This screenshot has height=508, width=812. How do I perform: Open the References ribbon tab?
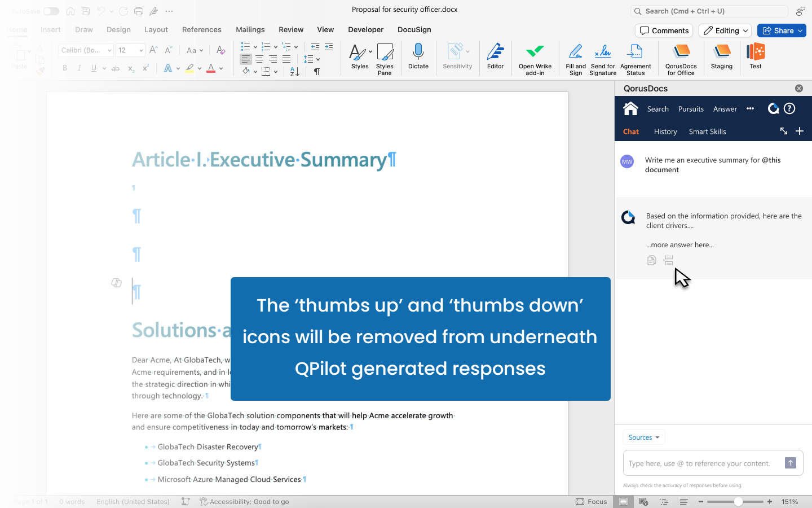coord(202,29)
